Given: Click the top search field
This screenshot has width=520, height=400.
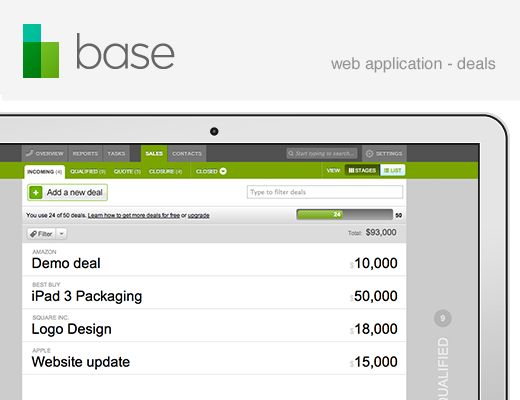Looking at the screenshot, I should click(x=322, y=153).
